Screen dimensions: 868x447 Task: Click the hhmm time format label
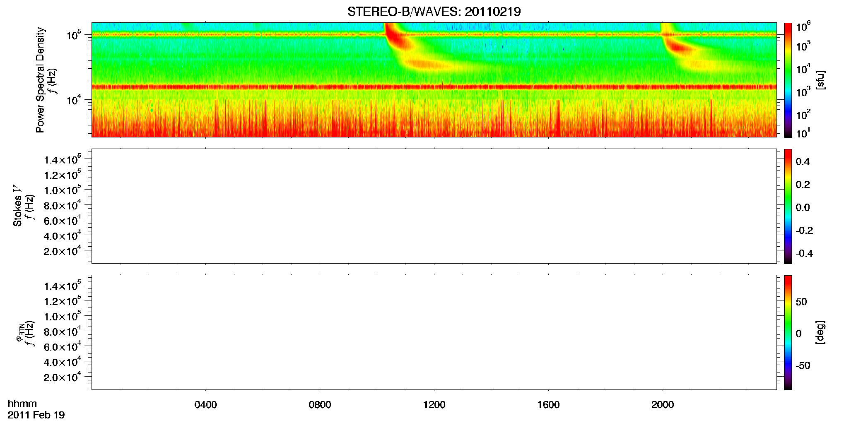22,404
